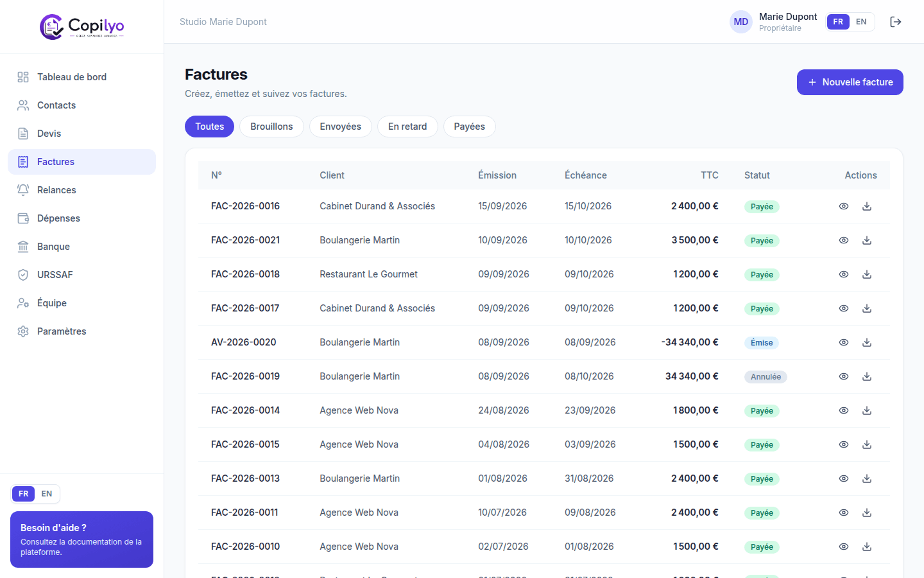Viewport: 924px width, 578px height.
Task: View invoice FAC-2026-0018 eye icon
Action: (844, 274)
